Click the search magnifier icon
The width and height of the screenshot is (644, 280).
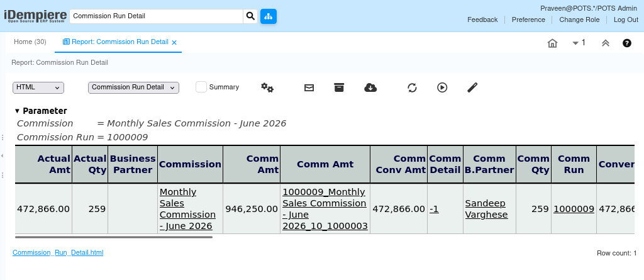(250, 16)
